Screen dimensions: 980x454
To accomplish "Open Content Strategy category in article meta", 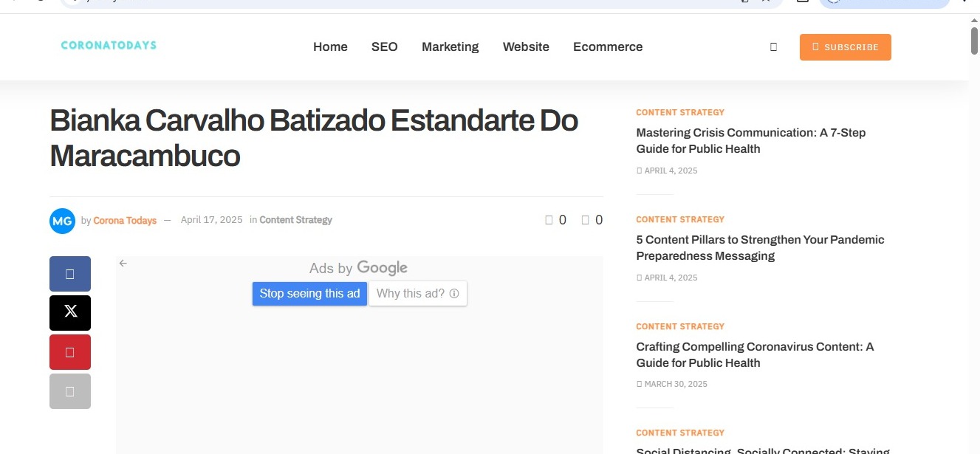I will [295, 220].
